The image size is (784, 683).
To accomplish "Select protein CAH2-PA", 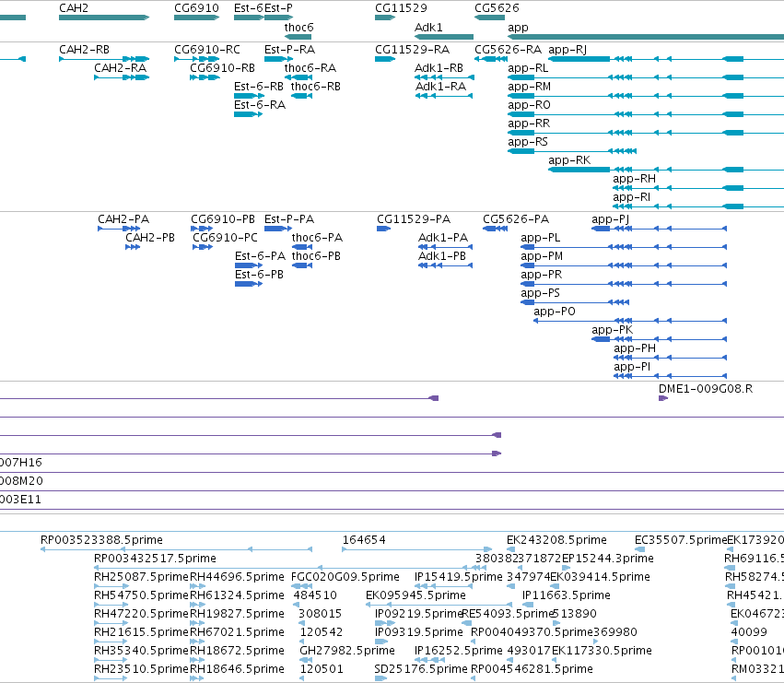I will click(x=119, y=229).
